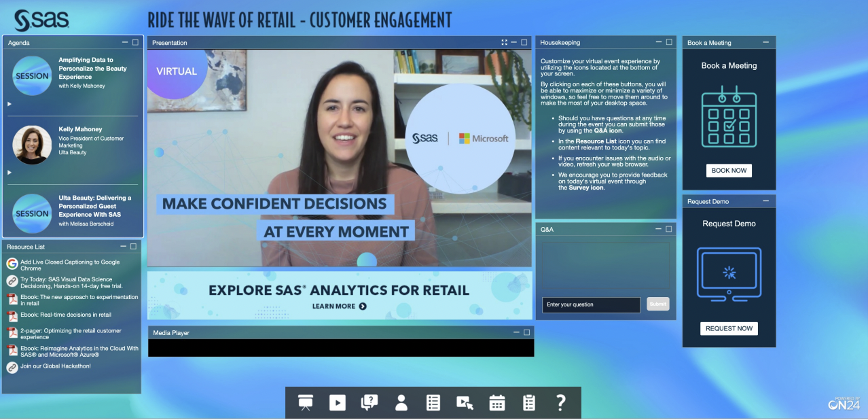
Task: Minimize the Agenda panel
Action: (124, 42)
